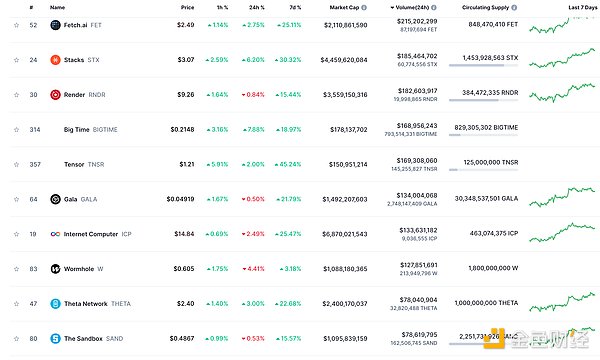Click the Internet Computer infinity logo

pyautogui.click(x=55, y=234)
